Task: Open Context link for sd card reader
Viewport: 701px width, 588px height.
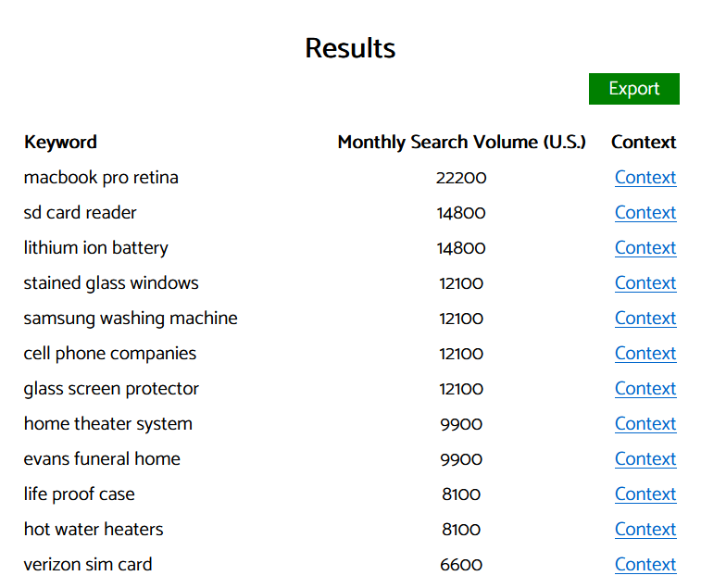Action: click(645, 213)
